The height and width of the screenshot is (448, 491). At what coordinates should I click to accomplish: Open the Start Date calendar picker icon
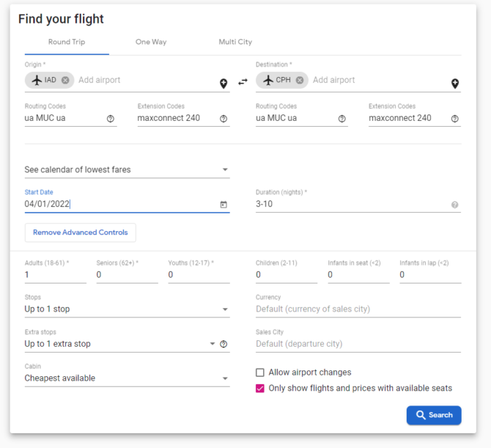coord(224,205)
